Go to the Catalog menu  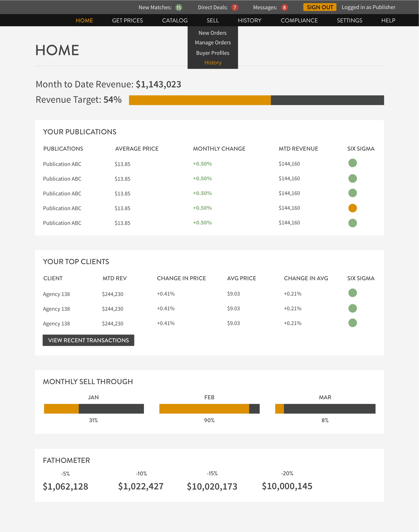point(175,20)
